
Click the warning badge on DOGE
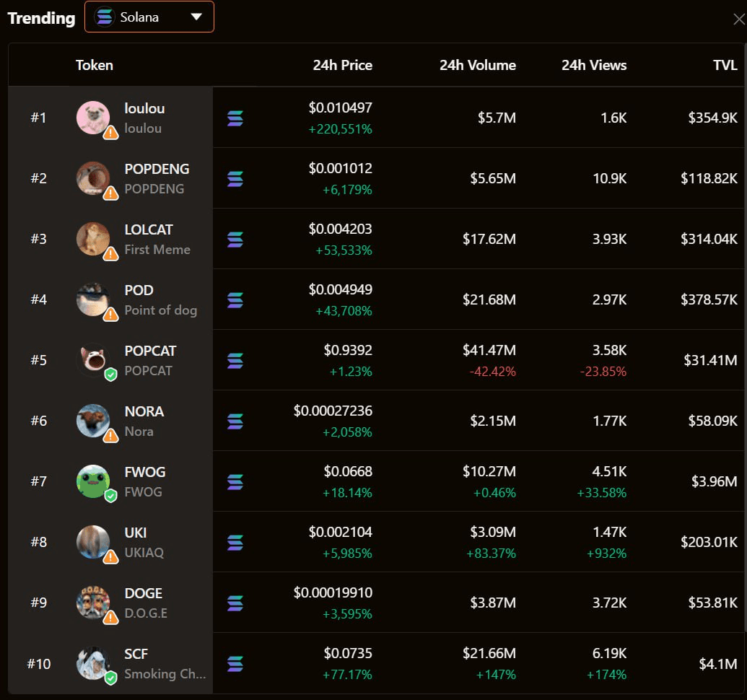(x=111, y=617)
